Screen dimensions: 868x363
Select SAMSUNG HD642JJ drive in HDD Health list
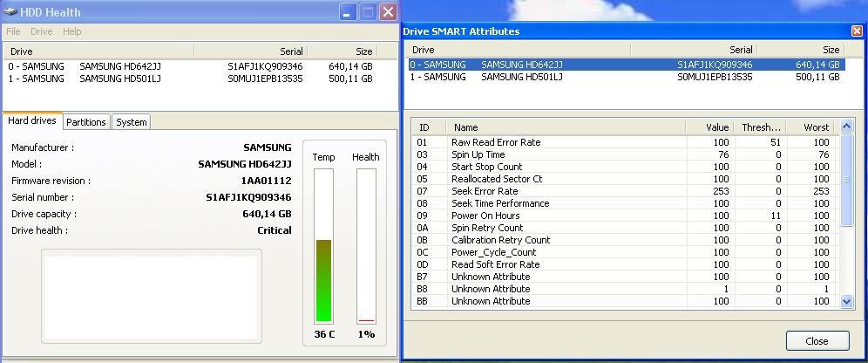coord(192,66)
